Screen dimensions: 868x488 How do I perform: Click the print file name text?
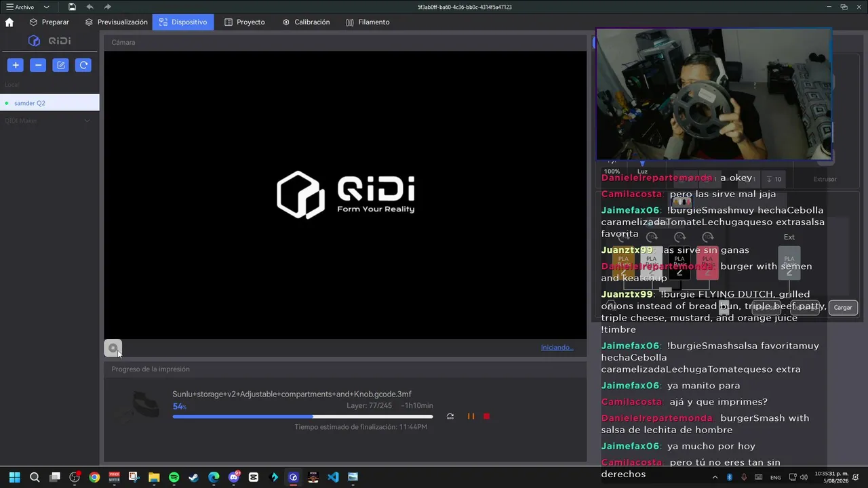coord(292,394)
